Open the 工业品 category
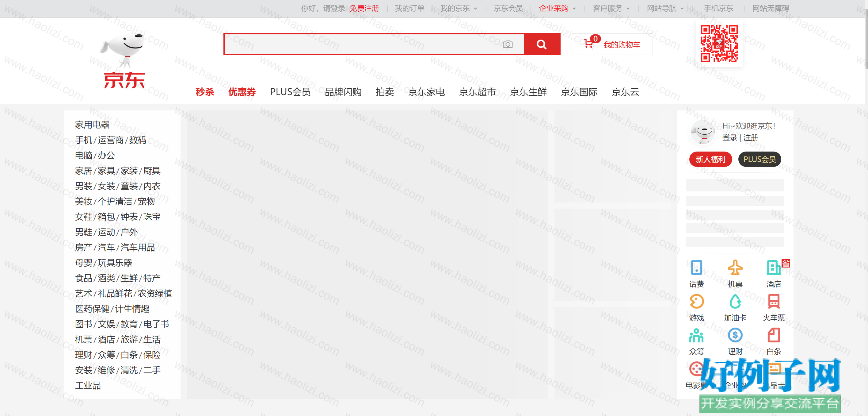The width and height of the screenshot is (868, 416). click(x=88, y=386)
